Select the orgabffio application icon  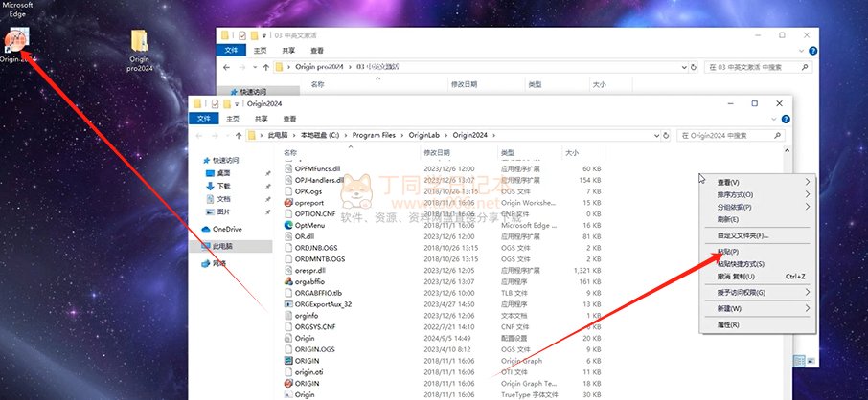(288, 281)
